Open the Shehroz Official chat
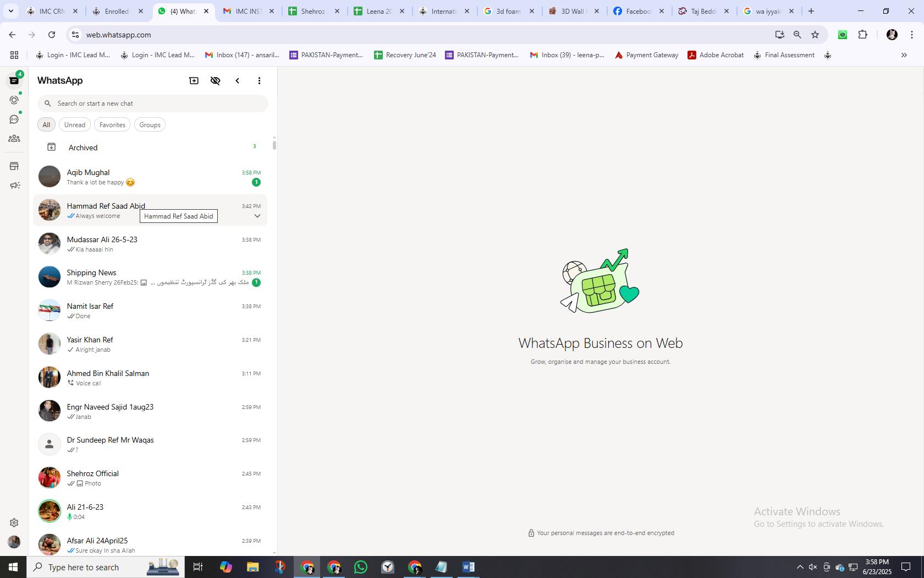The height and width of the screenshot is (578, 924). [150, 478]
